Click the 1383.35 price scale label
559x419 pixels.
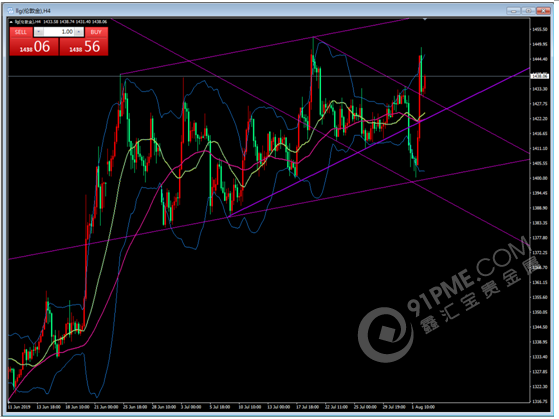tap(540, 223)
